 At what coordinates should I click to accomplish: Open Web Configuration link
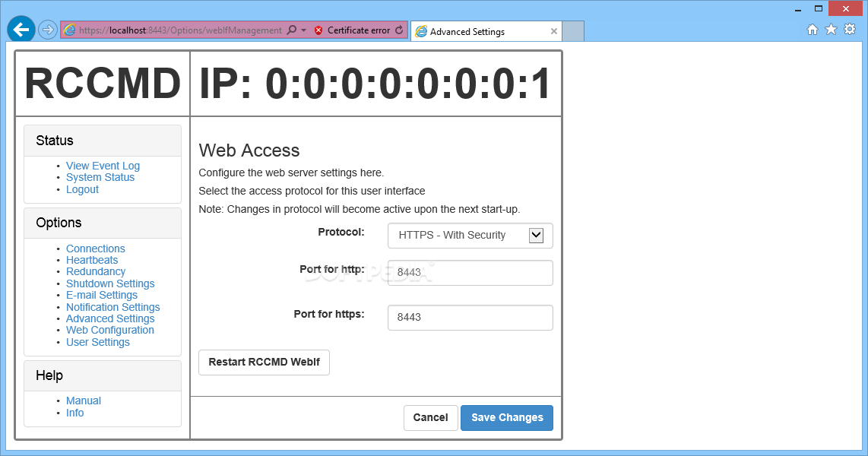click(110, 331)
